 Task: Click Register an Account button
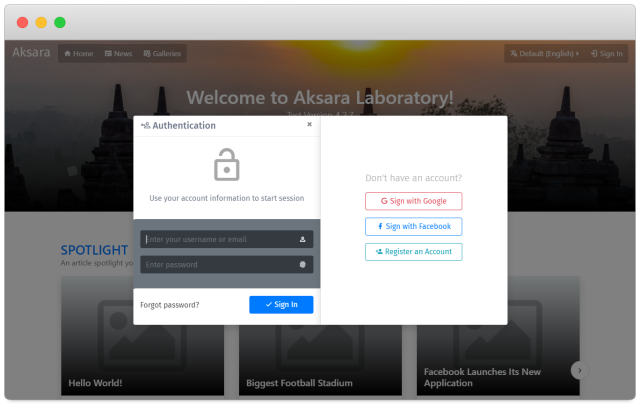(x=413, y=252)
